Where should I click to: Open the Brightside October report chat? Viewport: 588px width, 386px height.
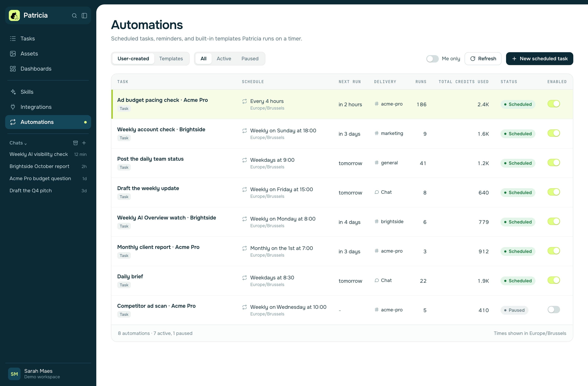pos(48,166)
